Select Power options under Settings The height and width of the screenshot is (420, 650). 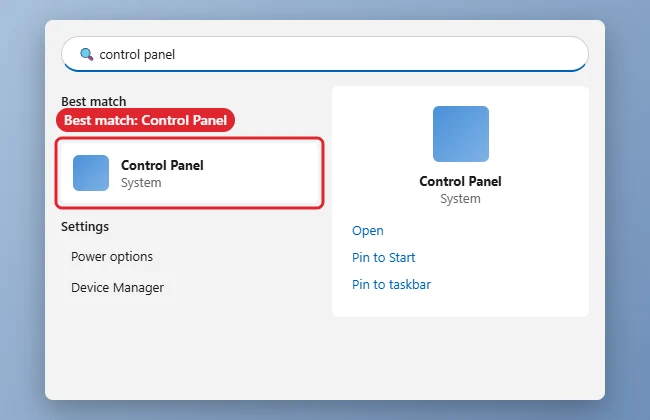tap(112, 257)
